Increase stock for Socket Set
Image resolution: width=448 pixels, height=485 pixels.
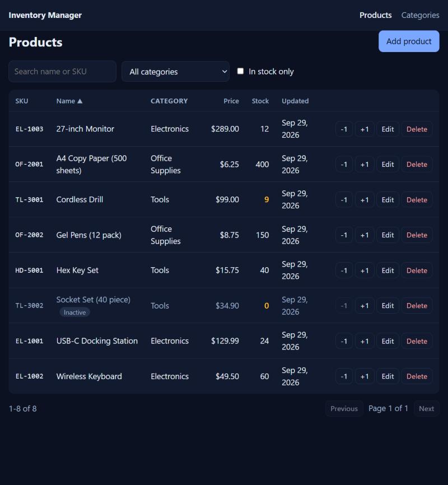365,306
